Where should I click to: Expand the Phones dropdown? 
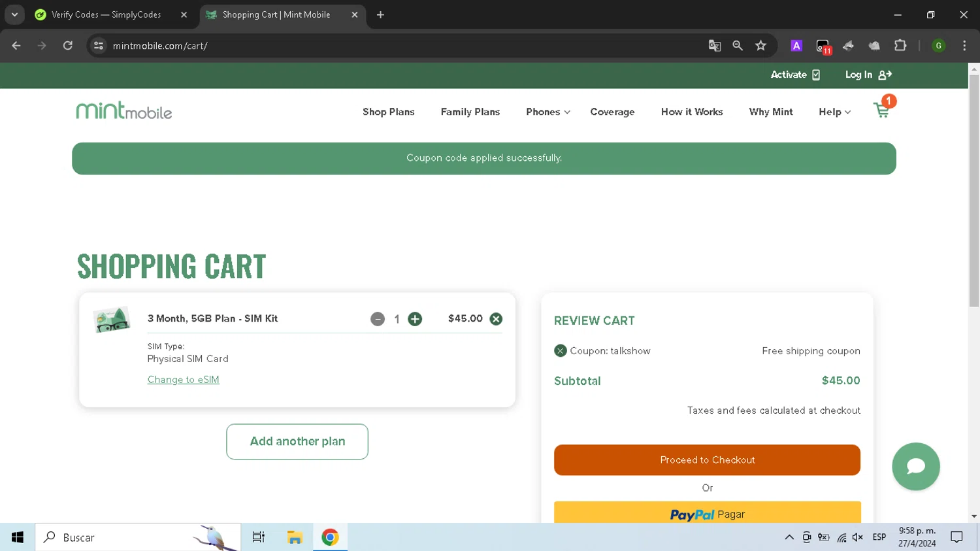pos(548,112)
